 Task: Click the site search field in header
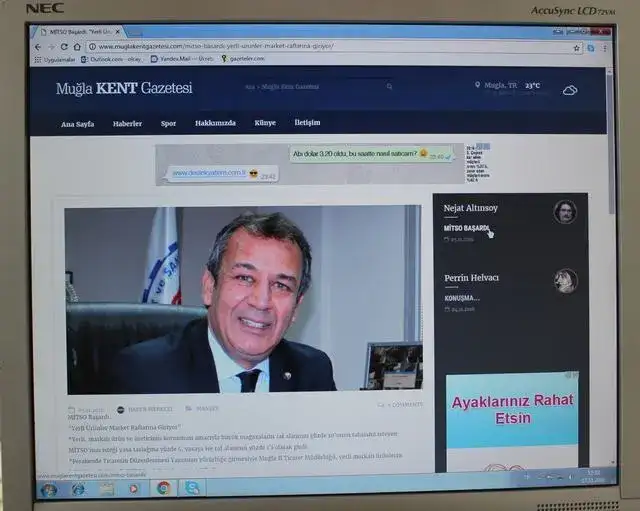pos(318,87)
